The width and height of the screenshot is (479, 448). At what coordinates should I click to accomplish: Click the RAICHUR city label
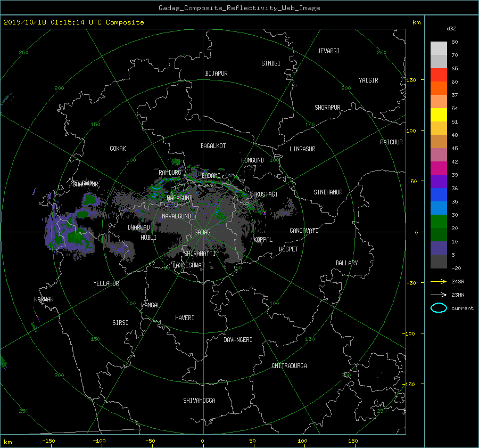[x=391, y=142]
